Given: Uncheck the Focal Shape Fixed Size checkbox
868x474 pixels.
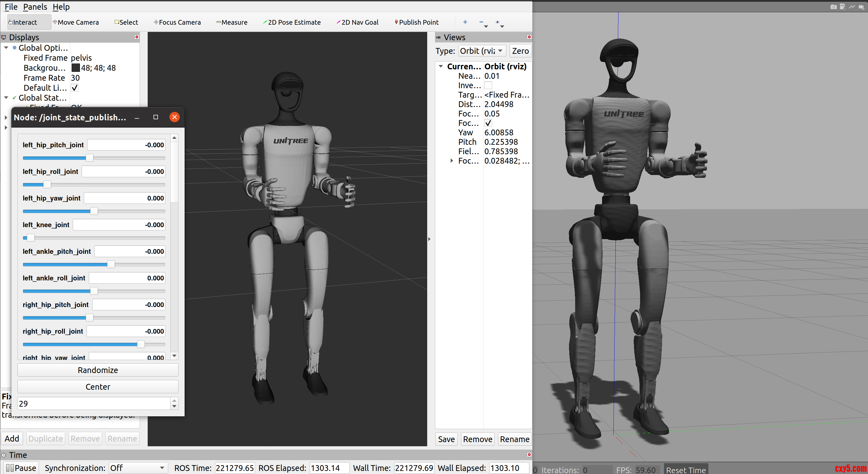Looking at the screenshot, I should [x=488, y=123].
